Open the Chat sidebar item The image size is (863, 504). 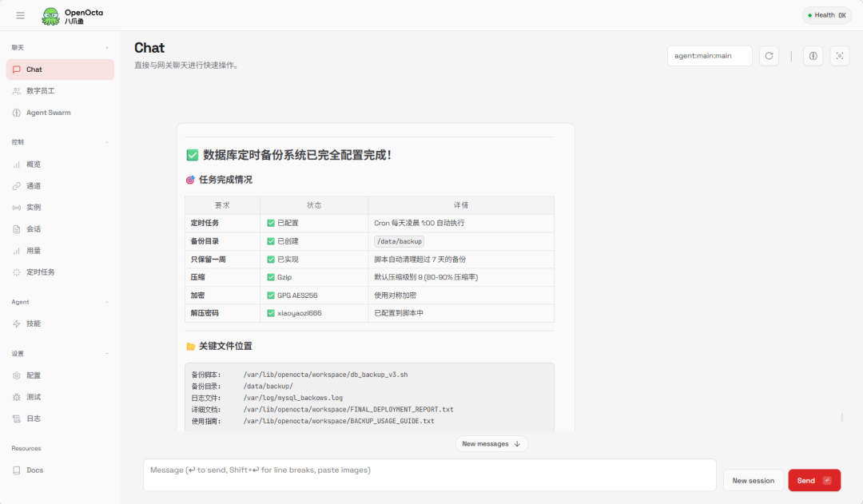60,69
